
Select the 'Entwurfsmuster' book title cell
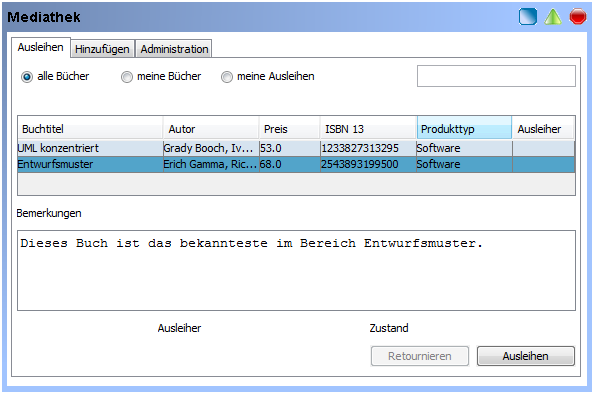[x=90, y=164]
